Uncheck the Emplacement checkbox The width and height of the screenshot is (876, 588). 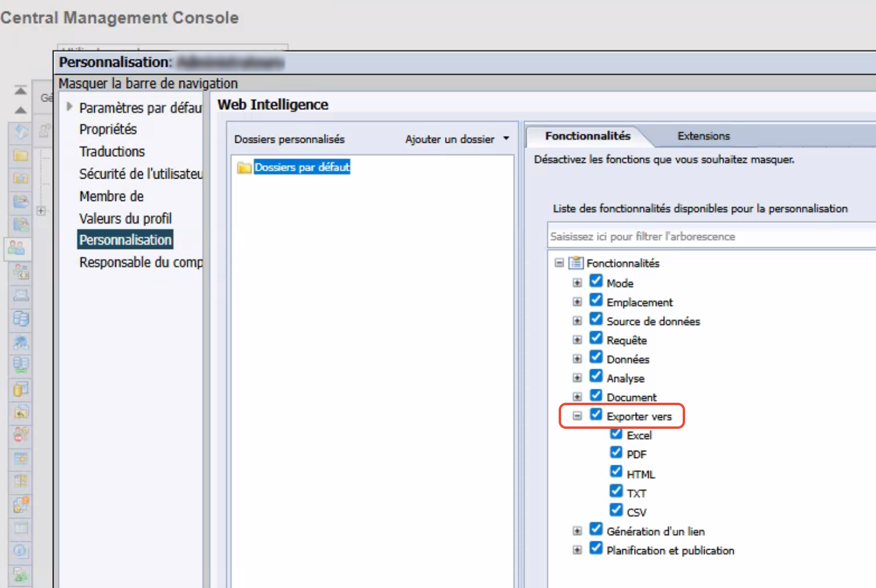click(x=596, y=300)
